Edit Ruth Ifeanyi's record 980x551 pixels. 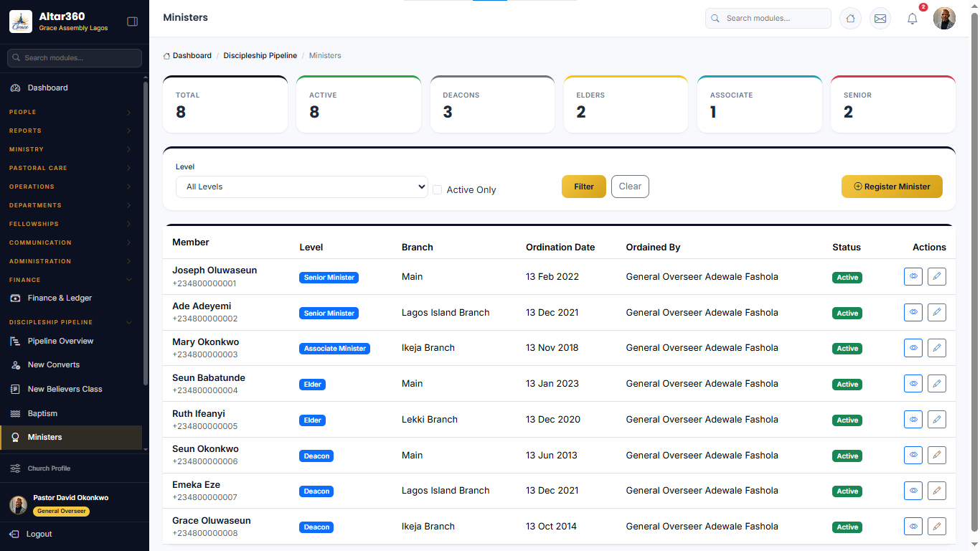coord(936,420)
